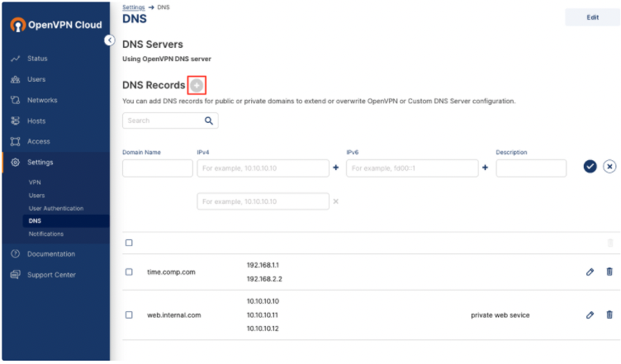Add another IPv4 address plus icon
621x364 pixels.
pos(336,168)
